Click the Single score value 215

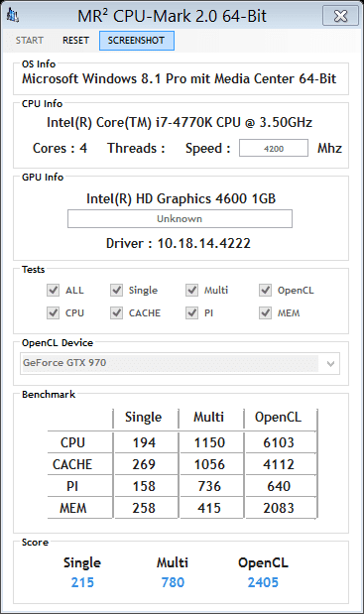coord(82,582)
